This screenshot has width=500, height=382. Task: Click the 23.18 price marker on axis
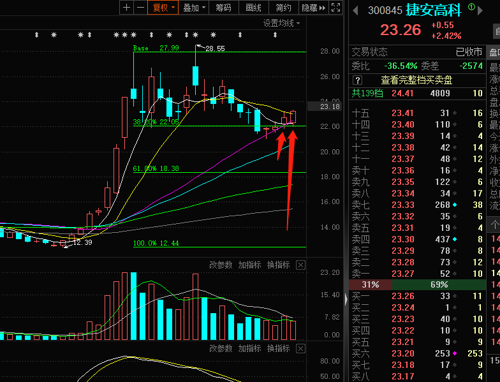click(325, 107)
